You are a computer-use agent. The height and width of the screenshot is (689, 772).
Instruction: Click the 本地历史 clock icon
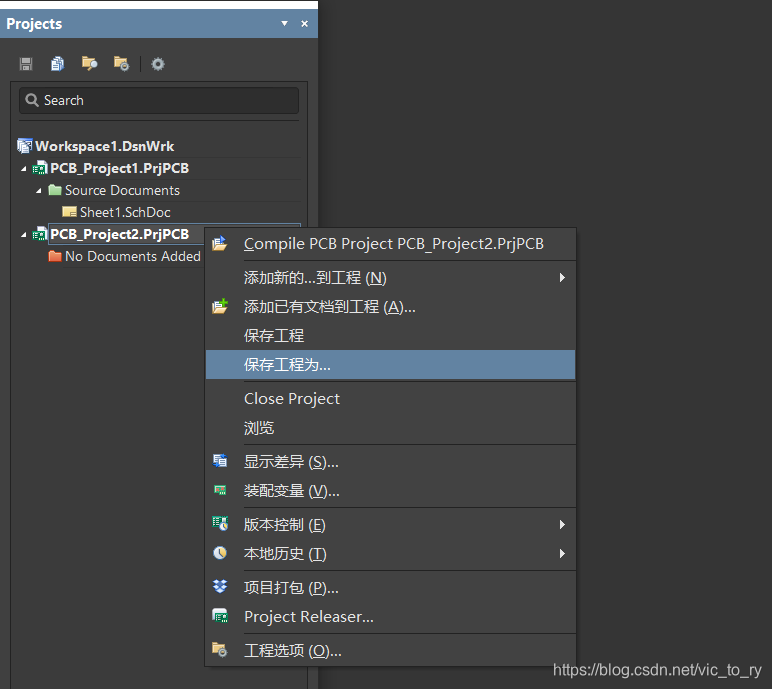(220, 553)
